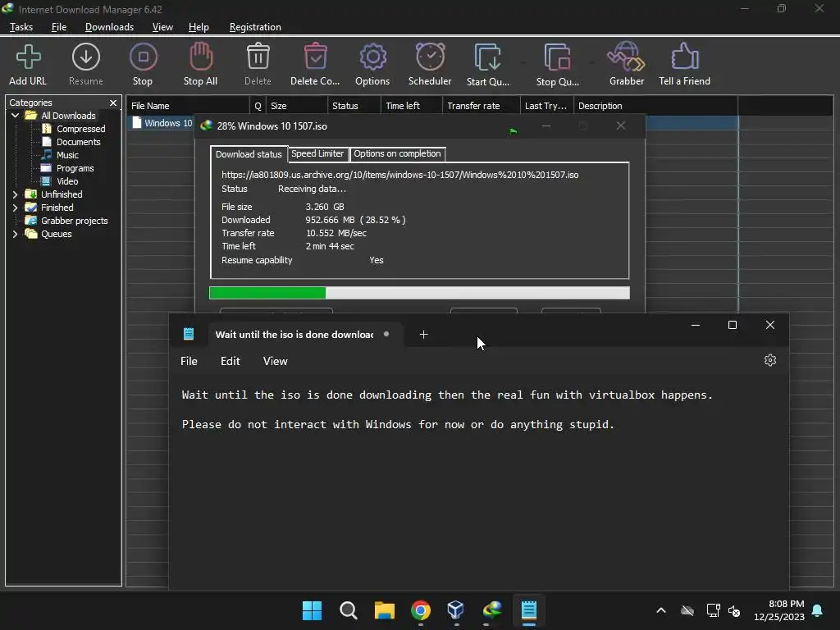Open the Tasks menu

[21, 27]
